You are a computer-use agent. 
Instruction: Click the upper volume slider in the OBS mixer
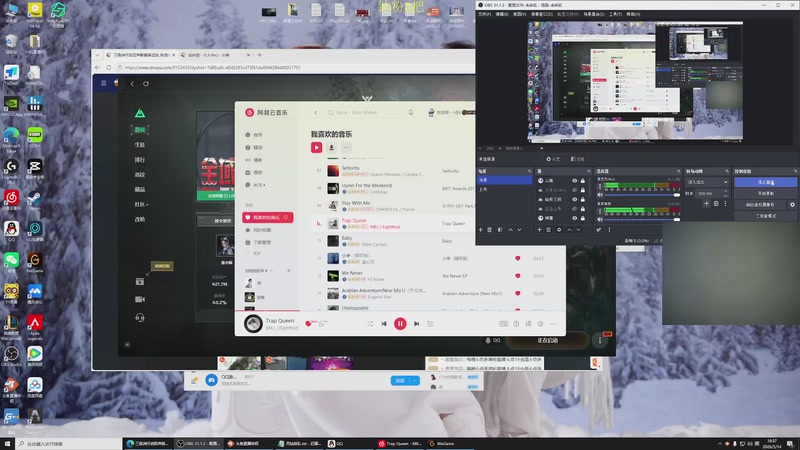pyautogui.click(x=641, y=195)
